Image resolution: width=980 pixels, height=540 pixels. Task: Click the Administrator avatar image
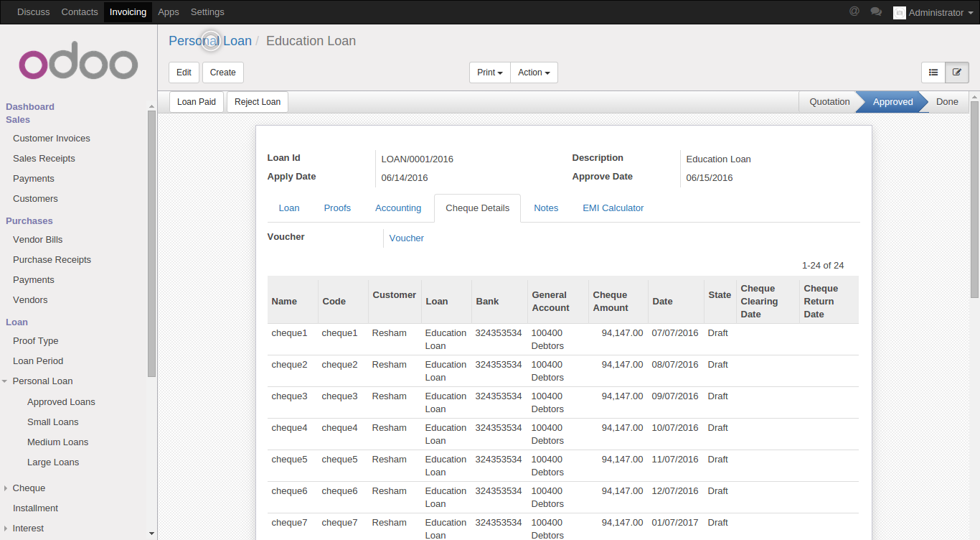(x=899, y=12)
